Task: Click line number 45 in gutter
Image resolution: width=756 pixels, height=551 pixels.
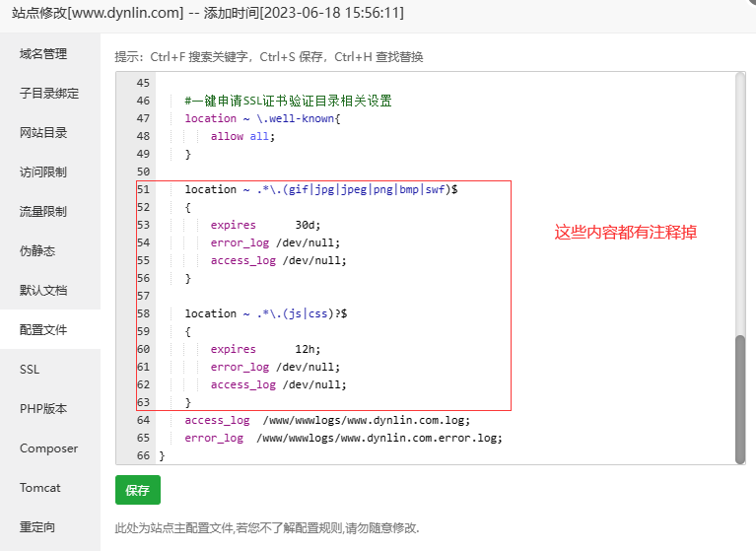Action: pyautogui.click(x=143, y=83)
